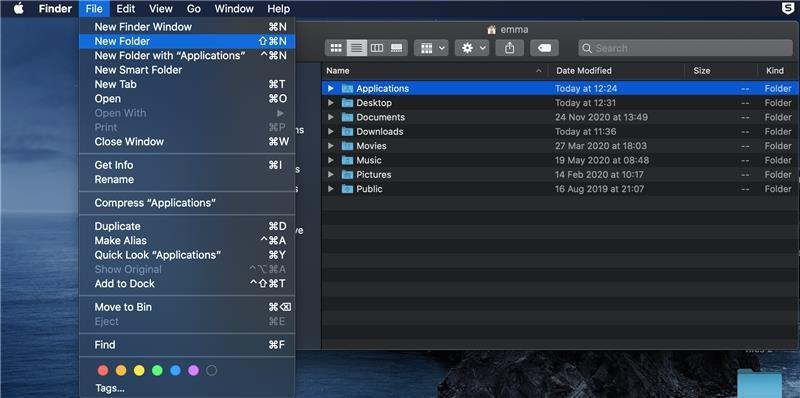Screen dimensions: 800x398
Task: Click the "24 Nov 2020 at 13:49" date
Action: (x=602, y=117)
